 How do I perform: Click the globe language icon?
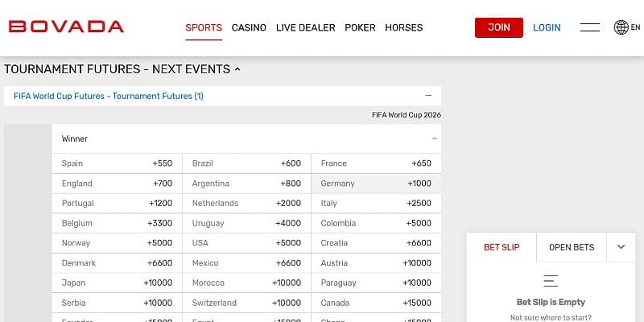(x=621, y=27)
